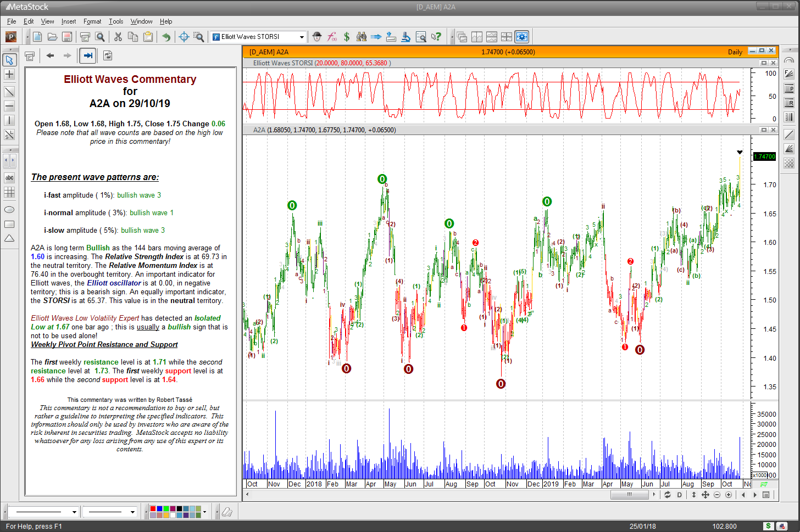Image resolution: width=800 pixels, height=532 pixels.
Task: Click the 'Daily' periodicity label in chart title
Action: click(735, 52)
